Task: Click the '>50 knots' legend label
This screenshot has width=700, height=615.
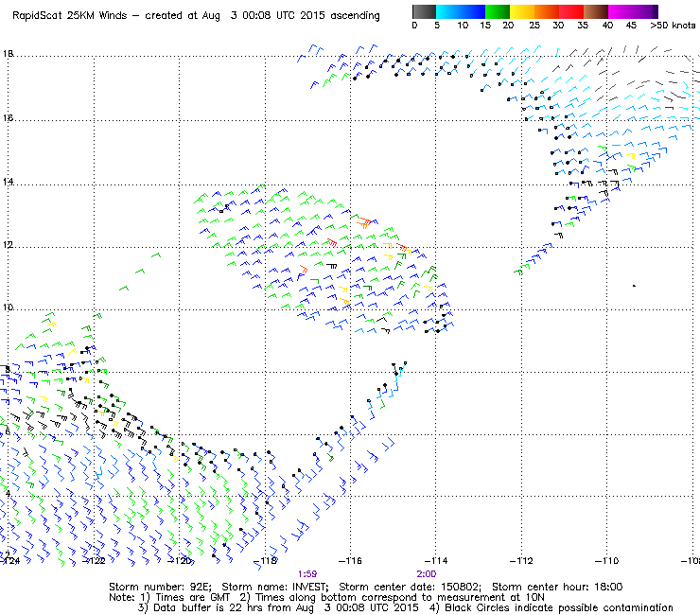Action: [673, 26]
